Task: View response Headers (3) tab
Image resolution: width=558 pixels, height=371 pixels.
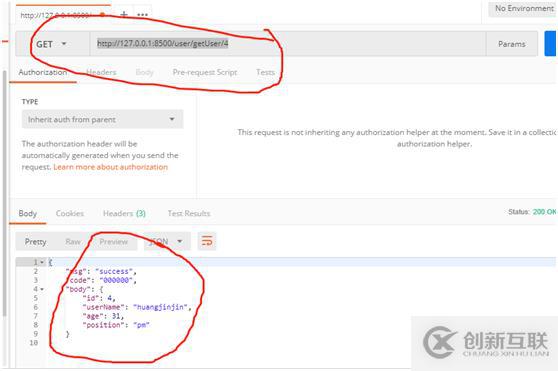Action: (x=124, y=213)
